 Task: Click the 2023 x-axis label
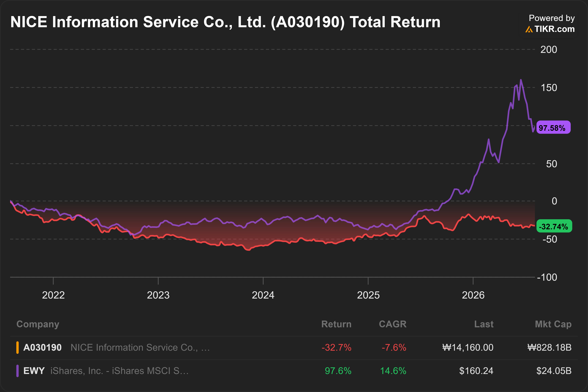(x=158, y=295)
